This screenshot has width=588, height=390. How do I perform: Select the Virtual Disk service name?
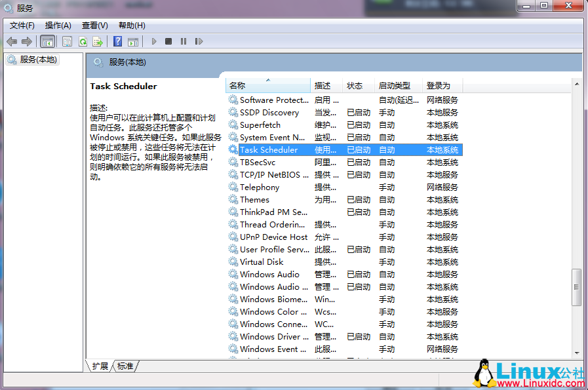coord(262,262)
